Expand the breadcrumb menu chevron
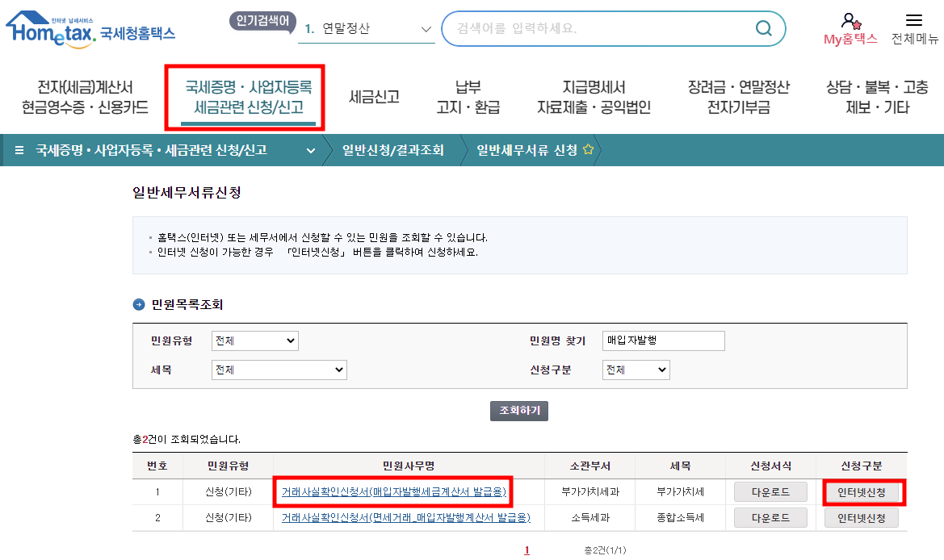This screenshot has width=944, height=560. tap(312, 150)
